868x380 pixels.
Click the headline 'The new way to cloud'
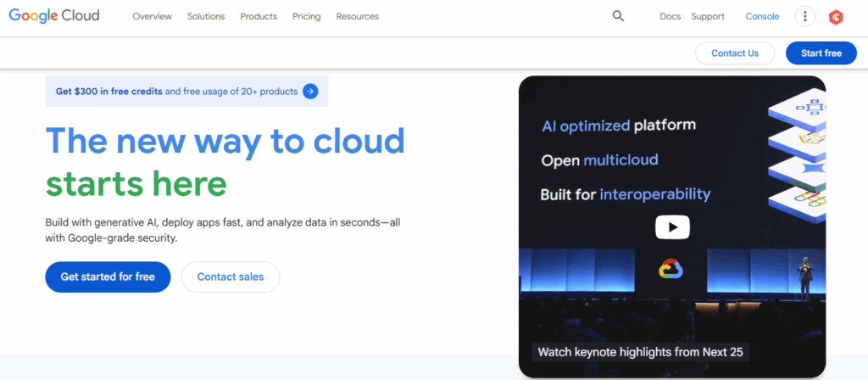(225, 142)
